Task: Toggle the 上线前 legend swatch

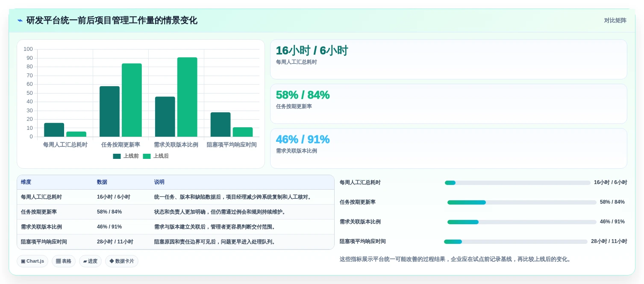Action: pos(117,156)
